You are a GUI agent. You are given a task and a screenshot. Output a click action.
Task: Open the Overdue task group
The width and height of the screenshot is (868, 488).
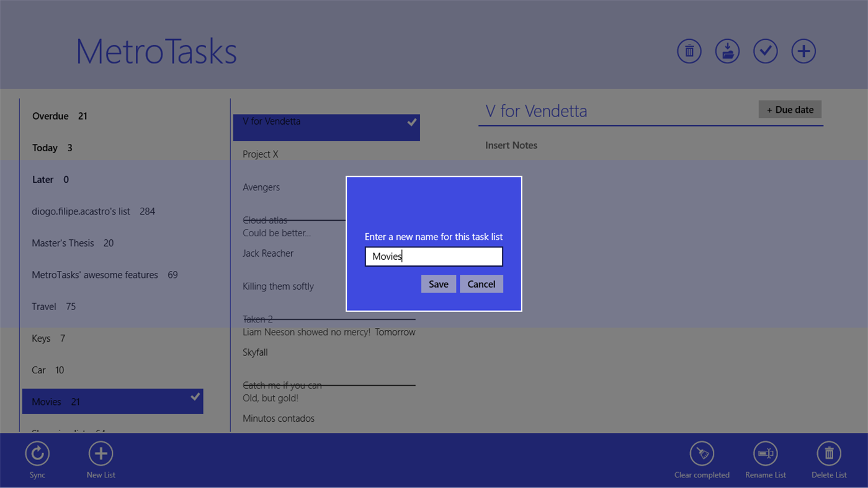pyautogui.click(x=50, y=116)
